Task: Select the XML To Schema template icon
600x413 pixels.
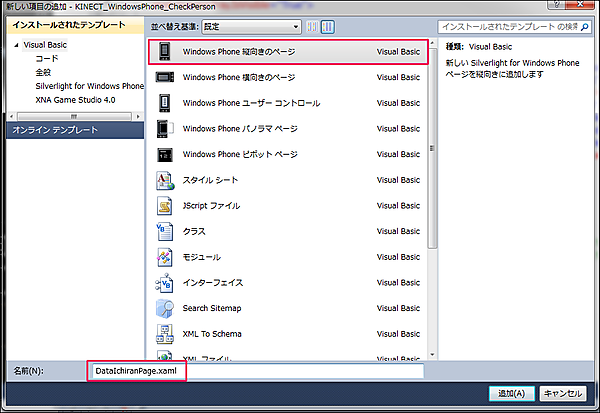Action: [x=165, y=334]
